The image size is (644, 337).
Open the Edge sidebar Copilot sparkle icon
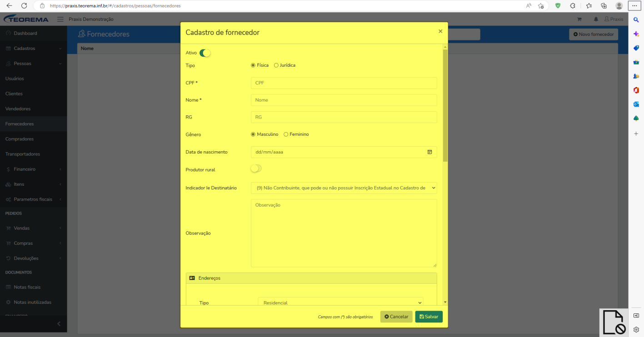(x=636, y=34)
